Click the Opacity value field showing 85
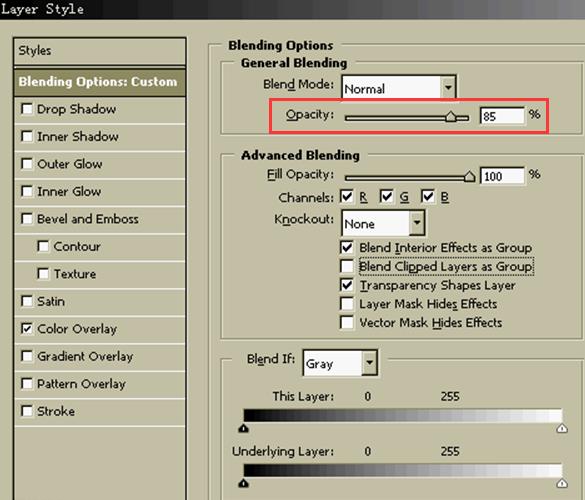Screen dimensions: 585x500 (502, 116)
